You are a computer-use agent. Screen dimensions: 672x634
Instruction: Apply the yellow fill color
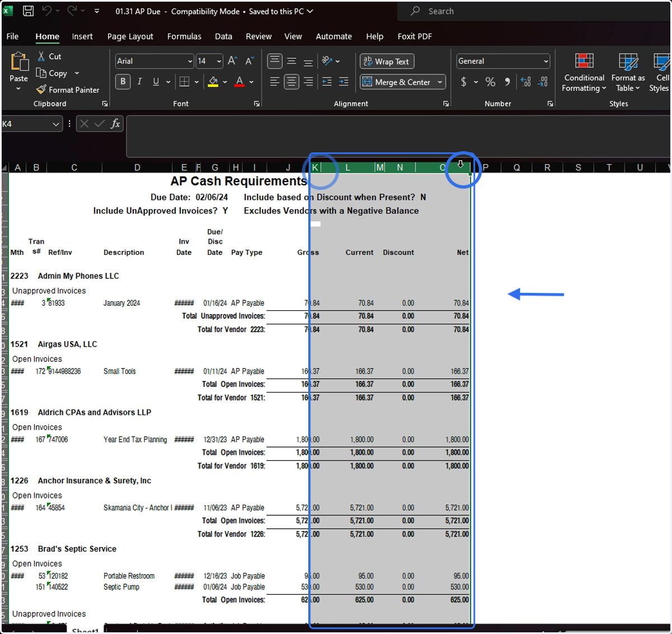[x=213, y=82]
